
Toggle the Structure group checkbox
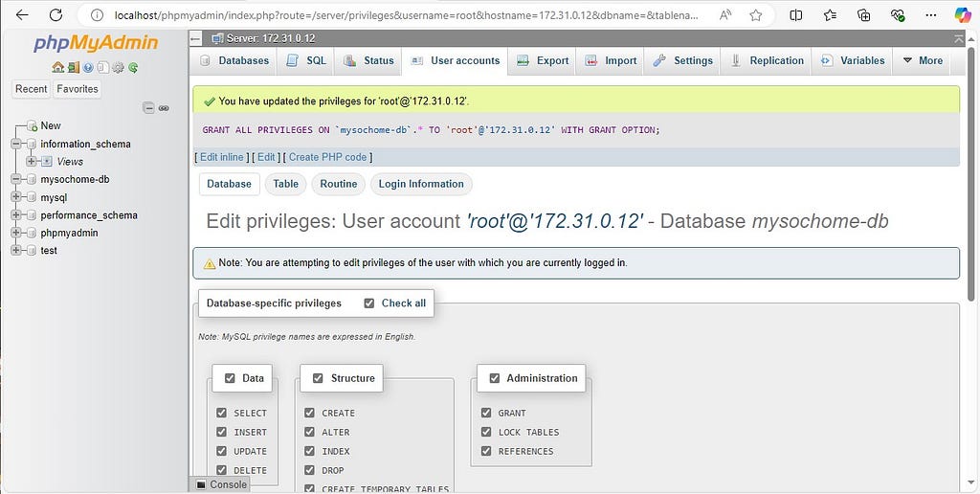click(x=318, y=378)
